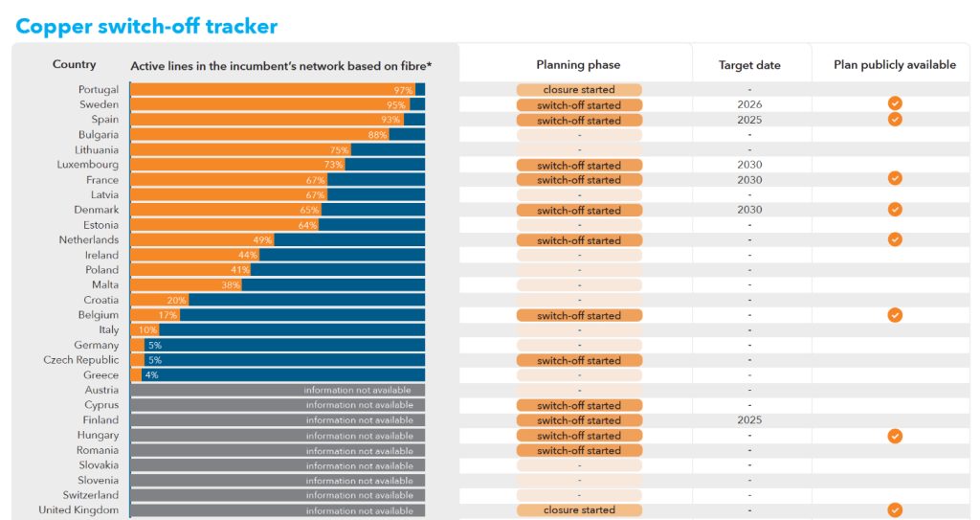Click the "Plan publicly available" column header

click(895, 65)
